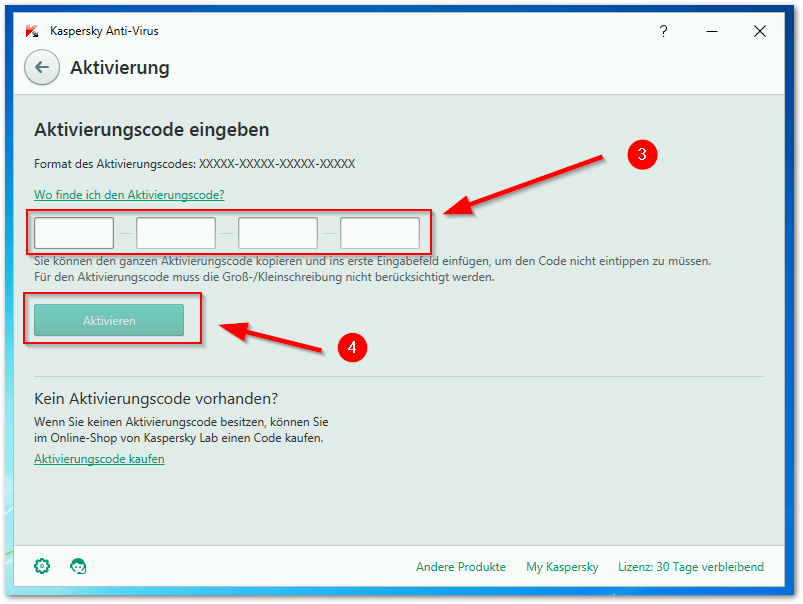Focus the first activation code field
The height and width of the screenshot is (604, 803).
click(x=74, y=233)
